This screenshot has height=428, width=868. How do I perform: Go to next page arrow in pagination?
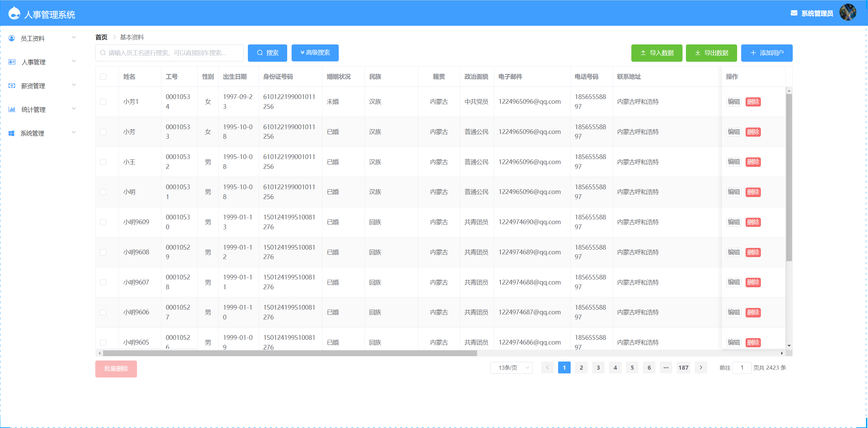pos(701,368)
